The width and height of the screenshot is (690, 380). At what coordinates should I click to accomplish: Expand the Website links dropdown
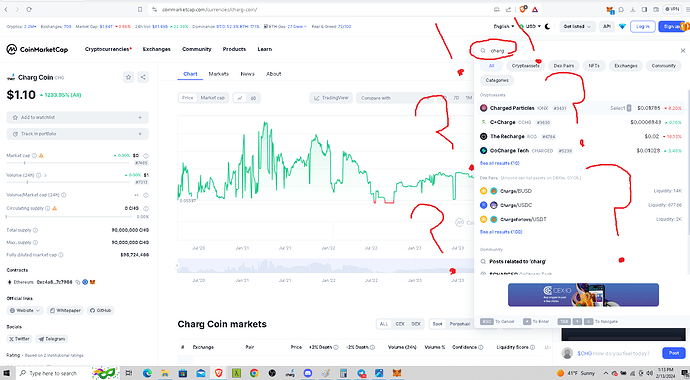25,311
